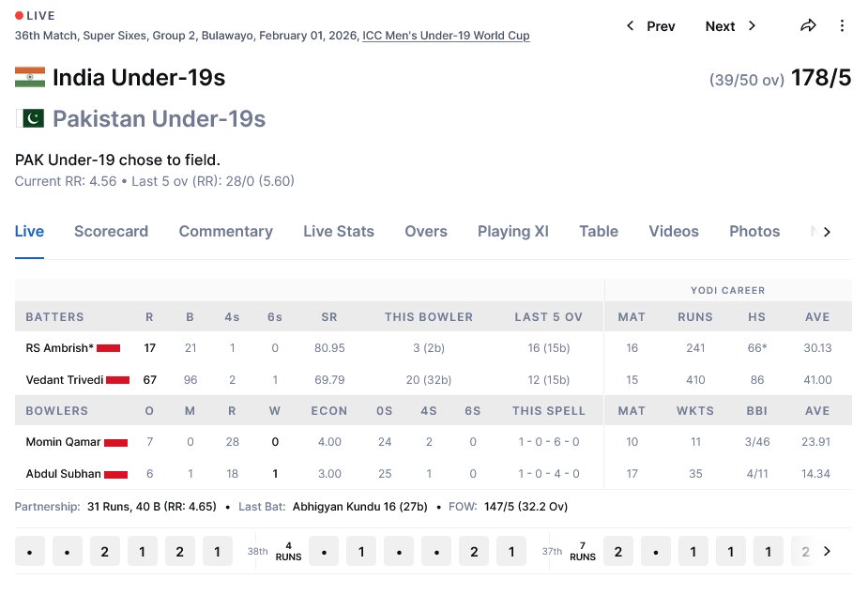Switch to the Table tab
868x595 pixels.
tap(599, 232)
